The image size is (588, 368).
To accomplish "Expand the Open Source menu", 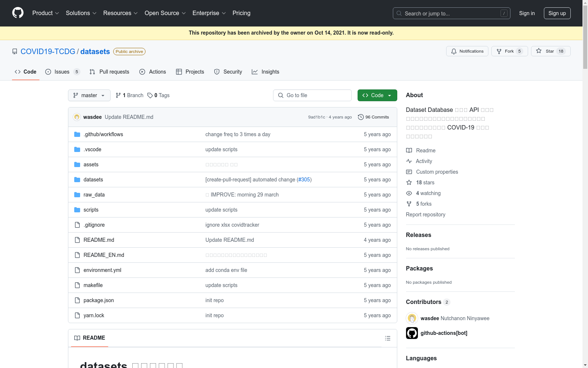I will click(165, 13).
